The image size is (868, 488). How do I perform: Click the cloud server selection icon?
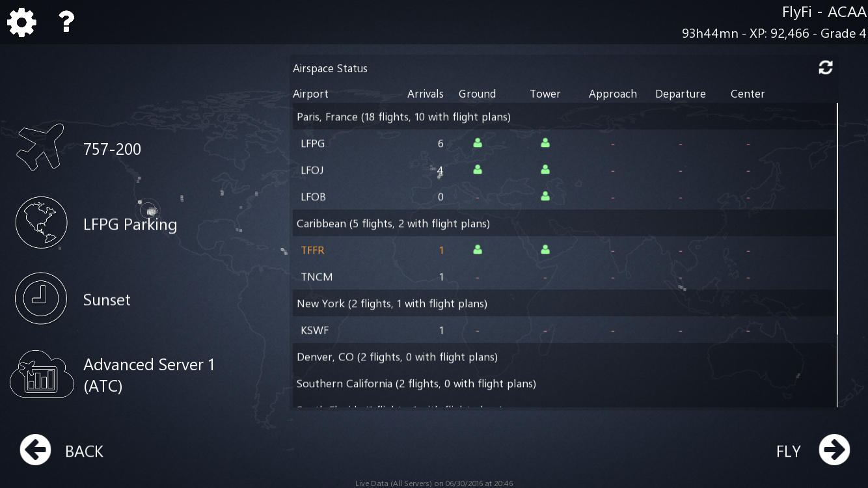coord(41,374)
